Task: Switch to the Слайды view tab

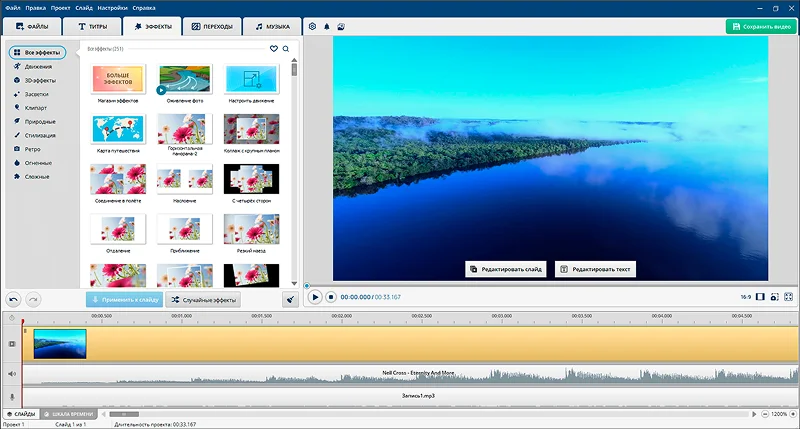Action: click(x=21, y=414)
